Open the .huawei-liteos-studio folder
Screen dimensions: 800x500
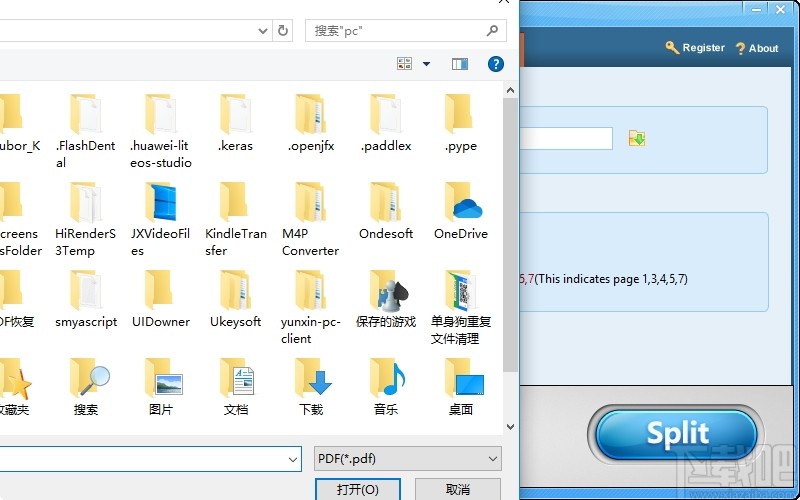pos(161,131)
